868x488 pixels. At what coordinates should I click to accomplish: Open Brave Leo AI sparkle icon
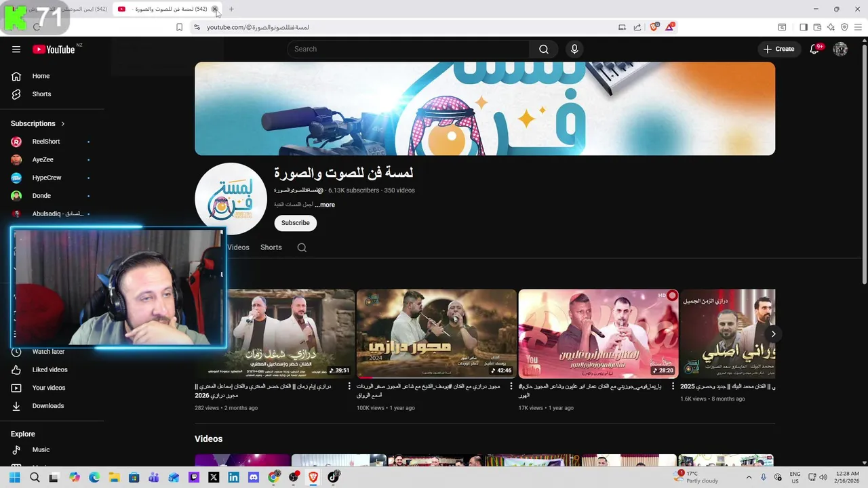831,27
